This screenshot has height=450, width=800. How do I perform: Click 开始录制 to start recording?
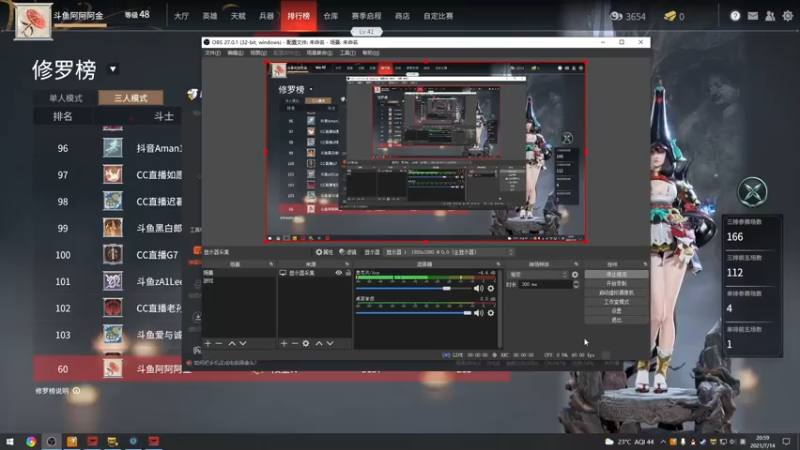(x=616, y=283)
